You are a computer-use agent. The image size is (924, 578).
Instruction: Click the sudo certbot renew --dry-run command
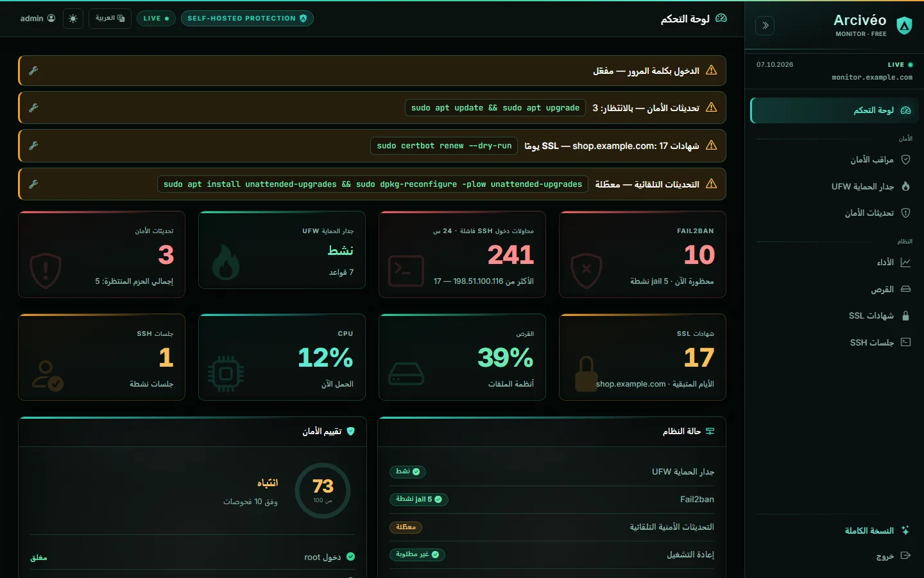coord(444,146)
